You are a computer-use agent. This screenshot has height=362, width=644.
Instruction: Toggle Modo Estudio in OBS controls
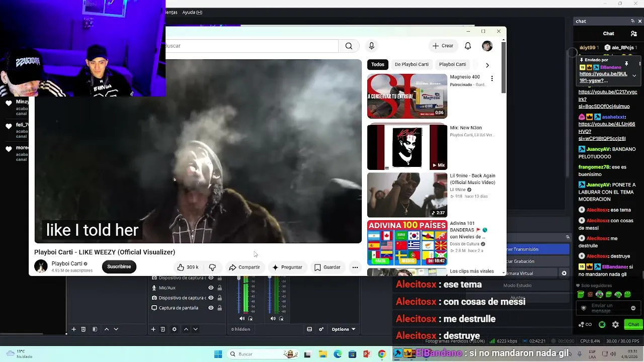pyautogui.click(x=517, y=286)
